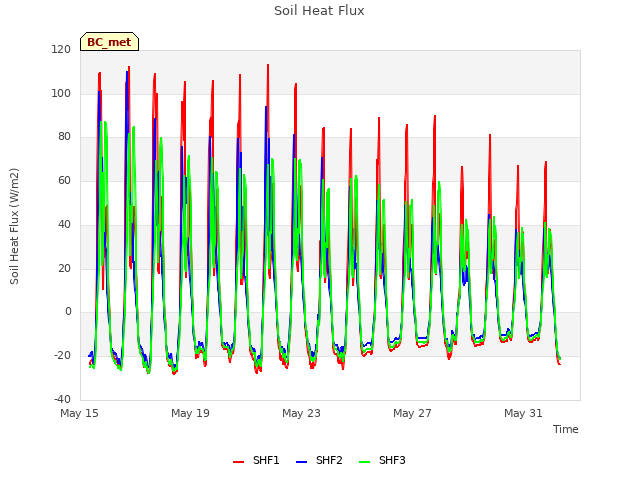Click the 80 y-axis tick label

coord(64,137)
